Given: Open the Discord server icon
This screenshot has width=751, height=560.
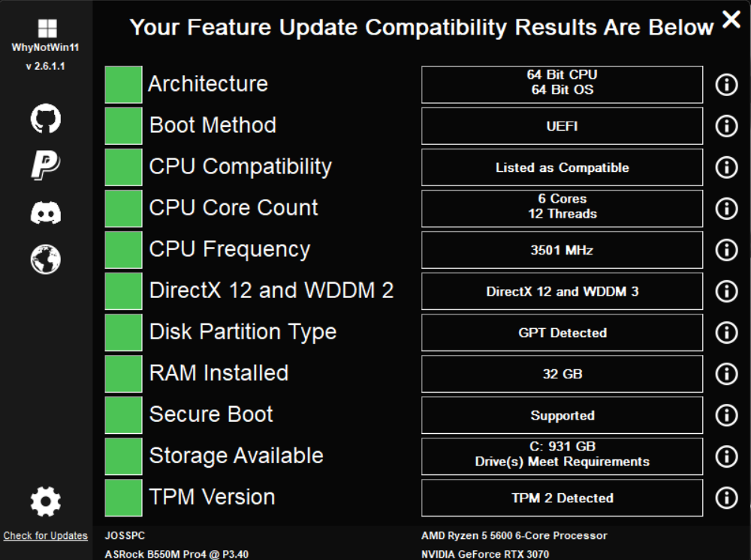Looking at the screenshot, I should tap(46, 212).
